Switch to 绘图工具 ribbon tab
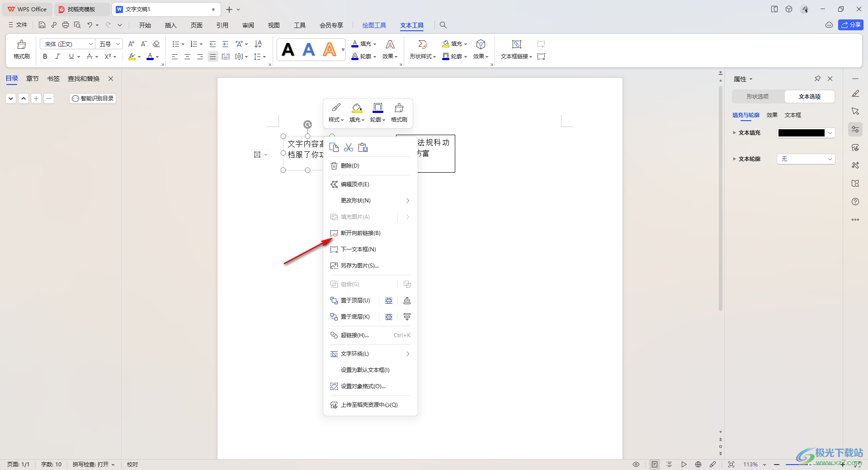This screenshot has height=470, width=868. [x=374, y=25]
